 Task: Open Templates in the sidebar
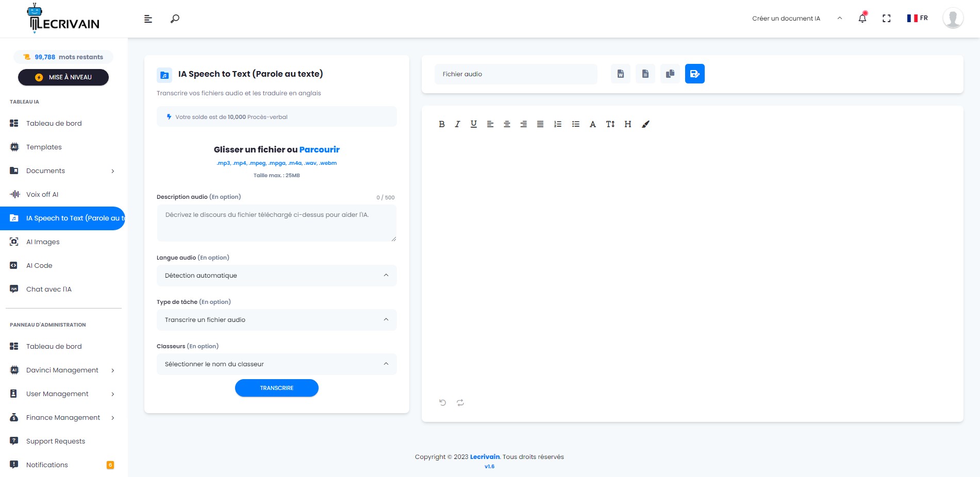44,147
